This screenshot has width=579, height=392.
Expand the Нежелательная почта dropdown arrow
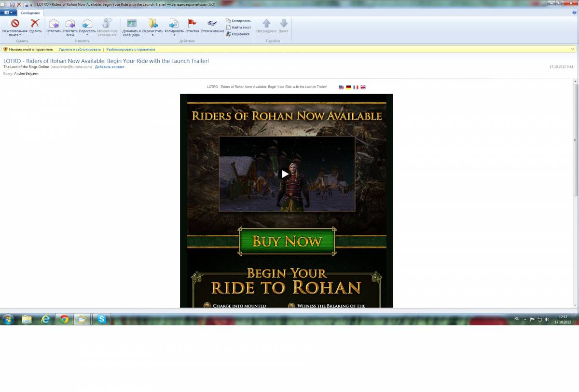(20, 35)
